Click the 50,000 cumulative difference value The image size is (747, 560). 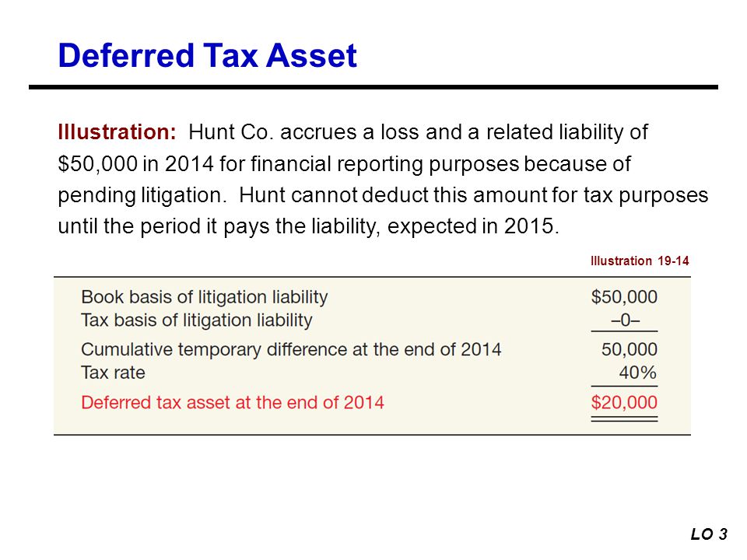[630, 349]
